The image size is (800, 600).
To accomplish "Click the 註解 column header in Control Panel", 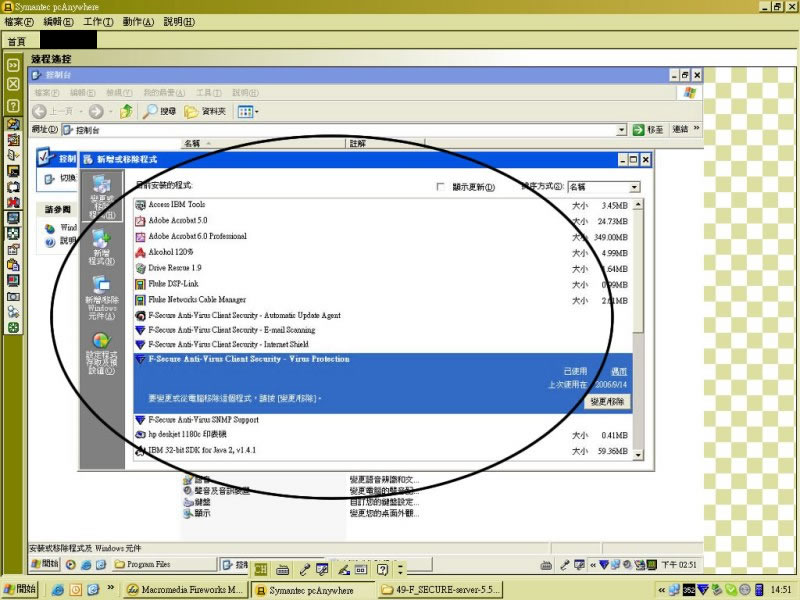I will click(385, 143).
